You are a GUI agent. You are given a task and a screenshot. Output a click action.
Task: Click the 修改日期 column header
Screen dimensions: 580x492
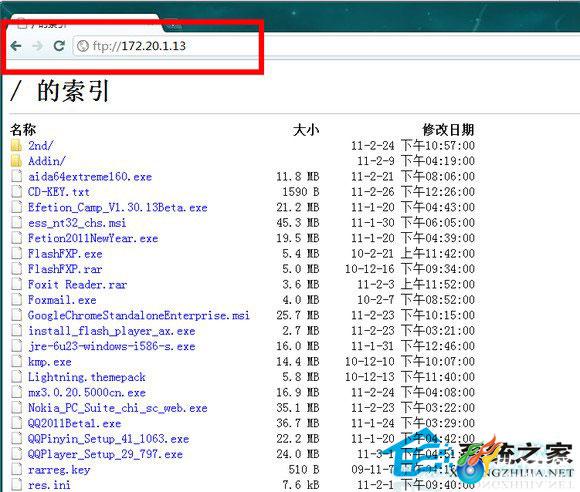[x=448, y=130]
